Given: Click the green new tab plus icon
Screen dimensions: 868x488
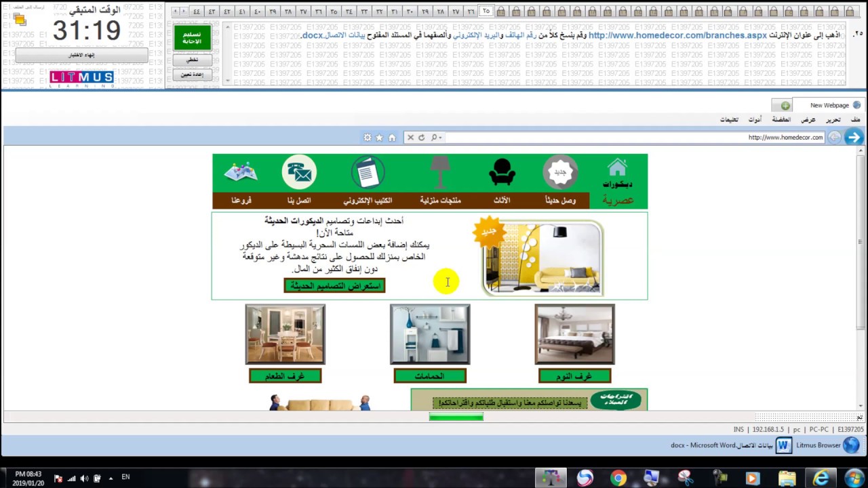Looking at the screenshot, I should click(x=785, y=106).
